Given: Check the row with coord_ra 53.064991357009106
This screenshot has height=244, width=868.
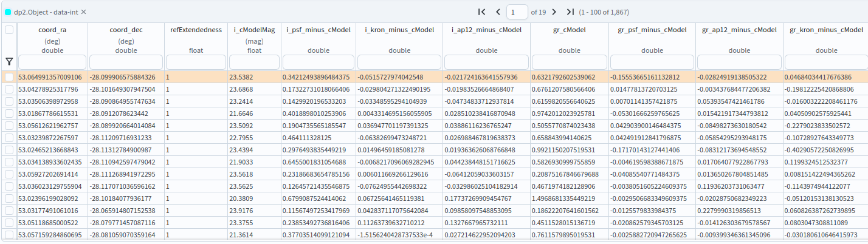Looking at the screenshot, I should point(9,77).
